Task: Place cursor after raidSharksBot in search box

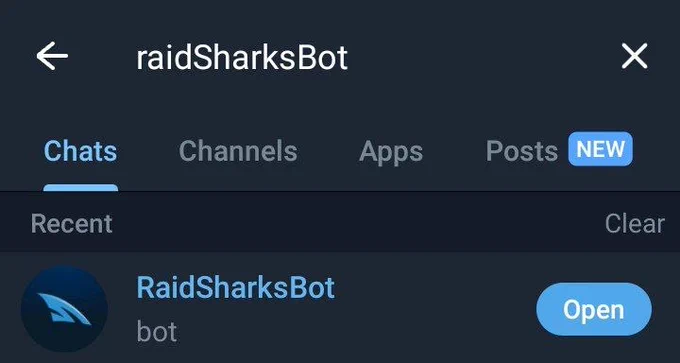Action: coord(349,56)
